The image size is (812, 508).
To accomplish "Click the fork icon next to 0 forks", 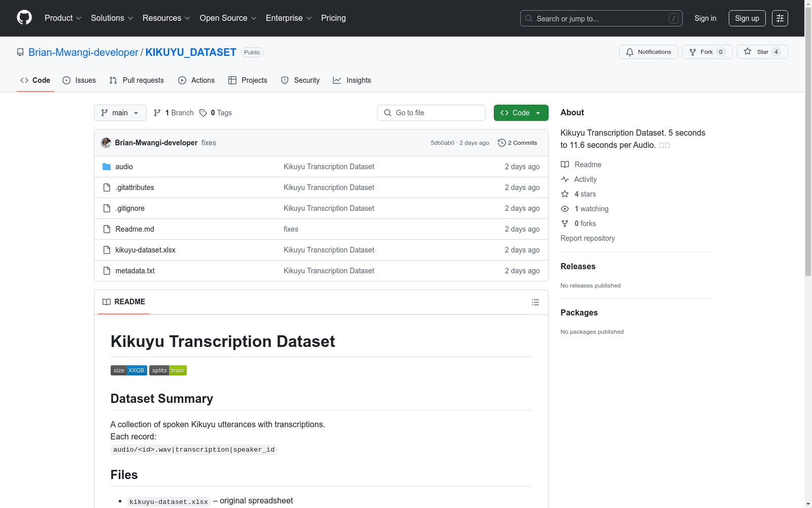I will pyautogui.click(x=565, y=224).
